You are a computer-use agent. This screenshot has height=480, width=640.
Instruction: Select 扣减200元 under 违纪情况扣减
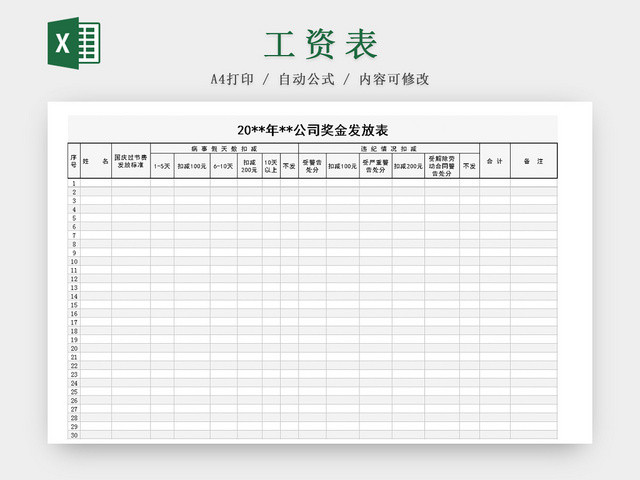pyautogui.click(x=408, y=166)
